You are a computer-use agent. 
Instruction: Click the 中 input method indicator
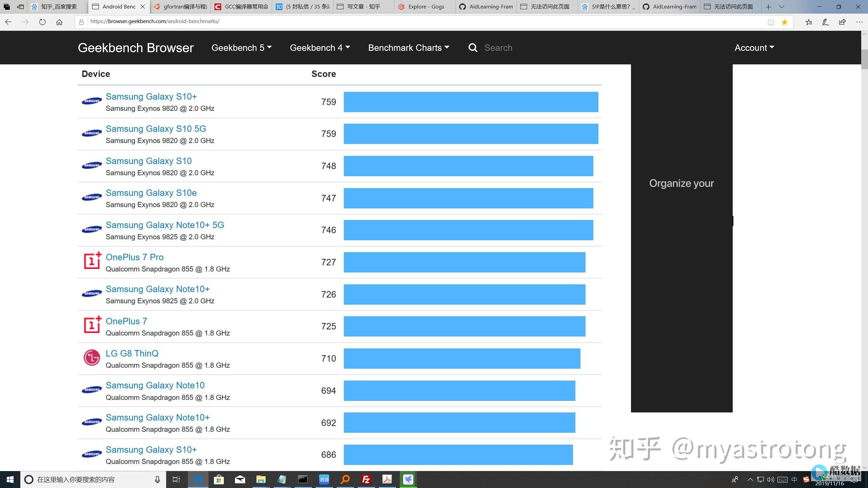point(794,480)
